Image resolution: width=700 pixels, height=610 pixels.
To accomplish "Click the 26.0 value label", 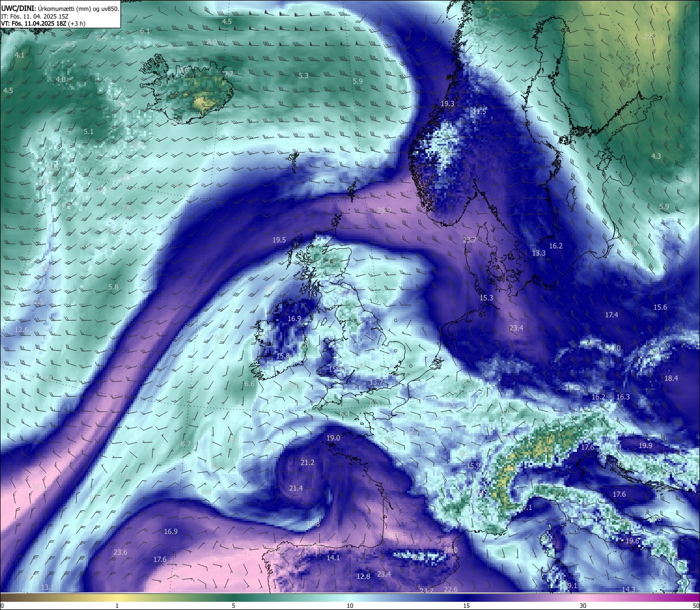I will 451,550.
